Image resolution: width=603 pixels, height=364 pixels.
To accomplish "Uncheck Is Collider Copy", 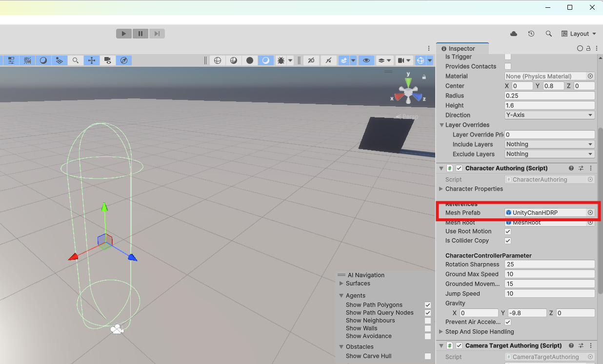I will [x=508, y=241].
